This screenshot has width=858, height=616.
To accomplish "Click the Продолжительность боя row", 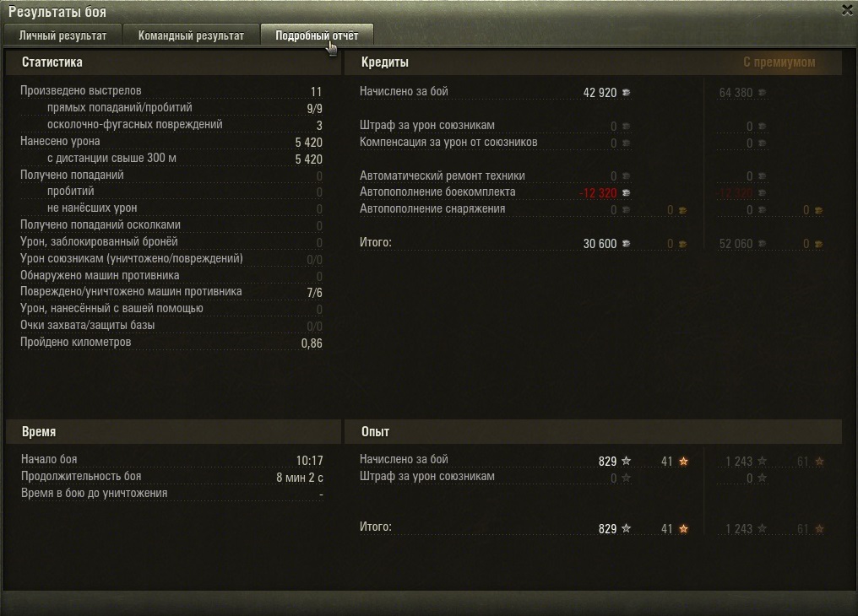I will click(x=171, y=477).
